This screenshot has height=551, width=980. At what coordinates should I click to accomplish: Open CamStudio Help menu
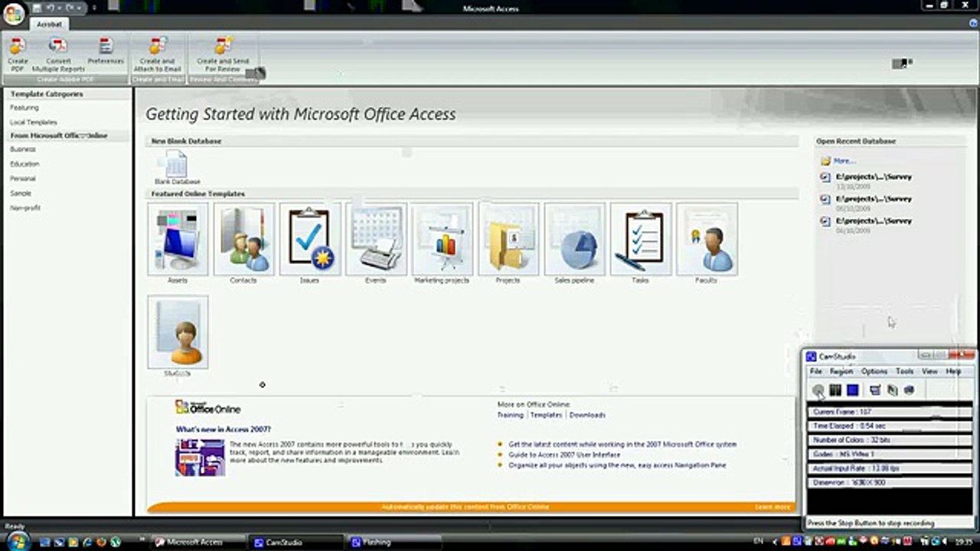[953, 371]
